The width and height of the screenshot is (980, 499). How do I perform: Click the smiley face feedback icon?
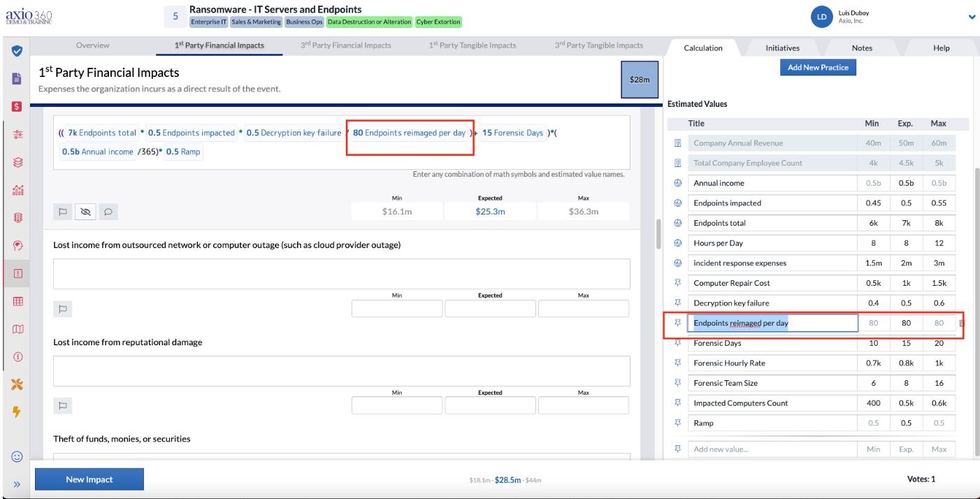pyautogui.click(x=17, y=456)
